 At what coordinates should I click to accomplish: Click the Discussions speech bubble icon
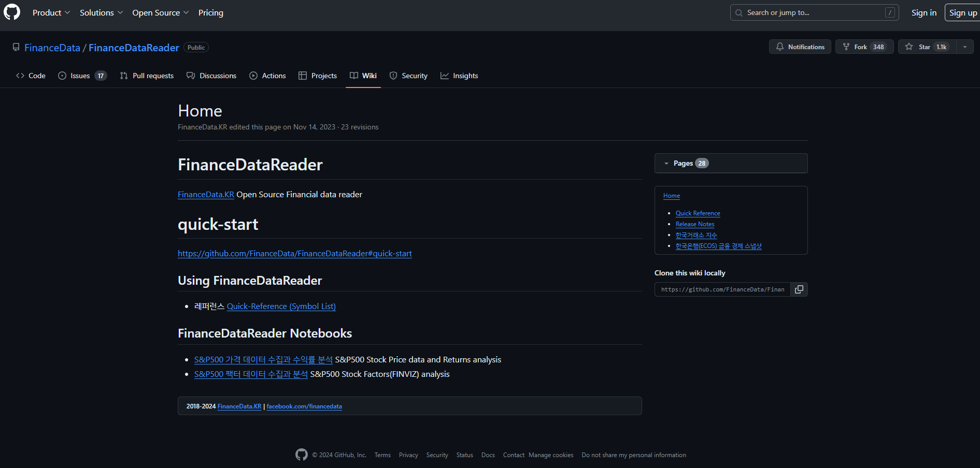click(191, 76)
